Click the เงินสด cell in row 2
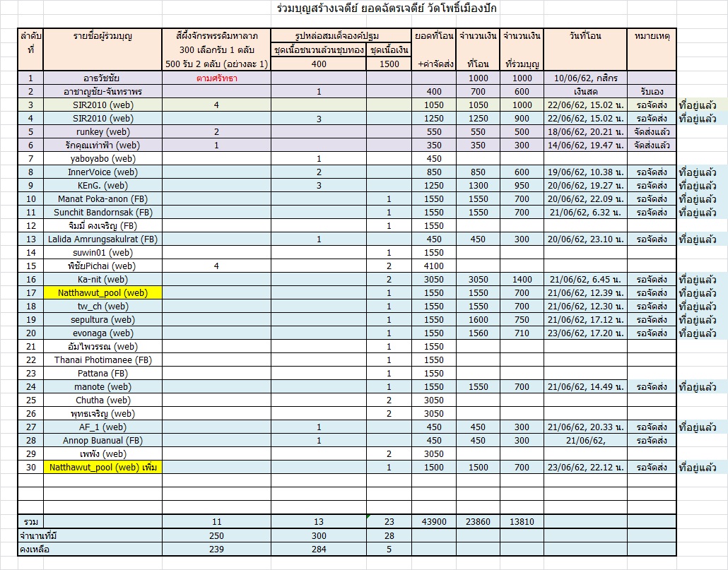The width and height of the screenshot is (728, 570). click(585, 92)
